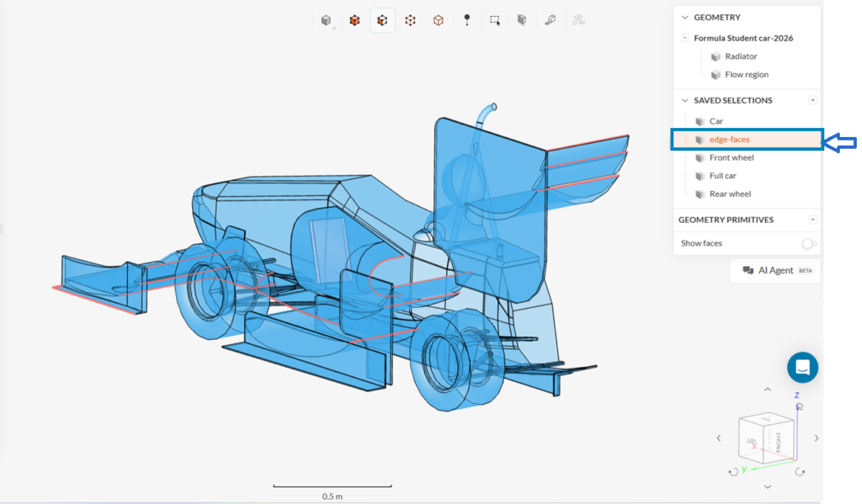Screen dimensions: 862x504
Task: Select the face selection mode icon
Action: tap(382, 20)
